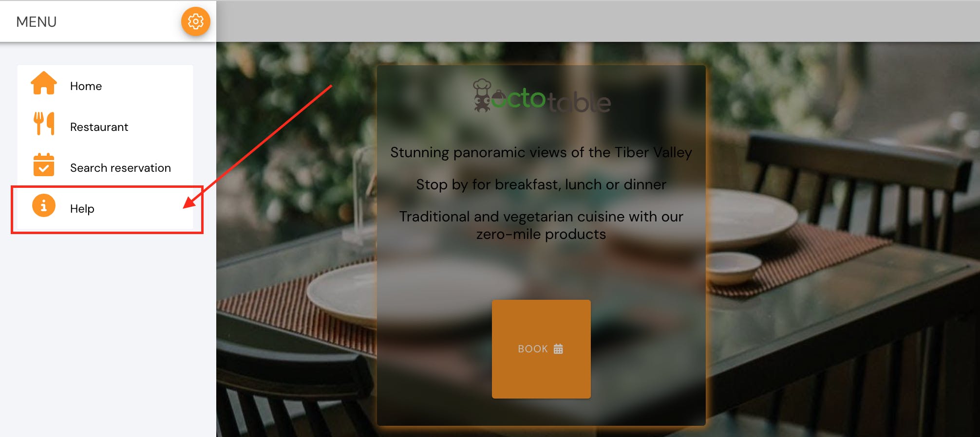Image resolution: width=980 pixels, height=437 pixels.
Task: Open the Help menu entry
Action: (x=105, y=209)
